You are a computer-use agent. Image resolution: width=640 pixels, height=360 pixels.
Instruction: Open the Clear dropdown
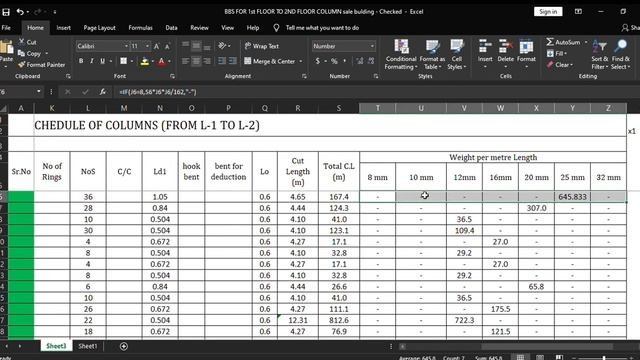[560, 64]
